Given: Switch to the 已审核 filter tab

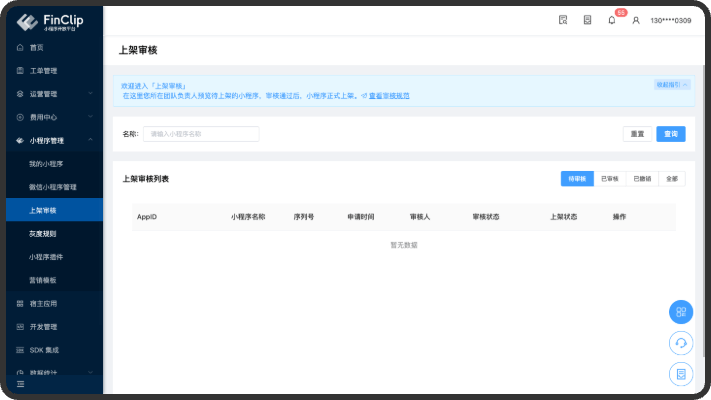Looking at the screenshot, I should tap(609, 178).
